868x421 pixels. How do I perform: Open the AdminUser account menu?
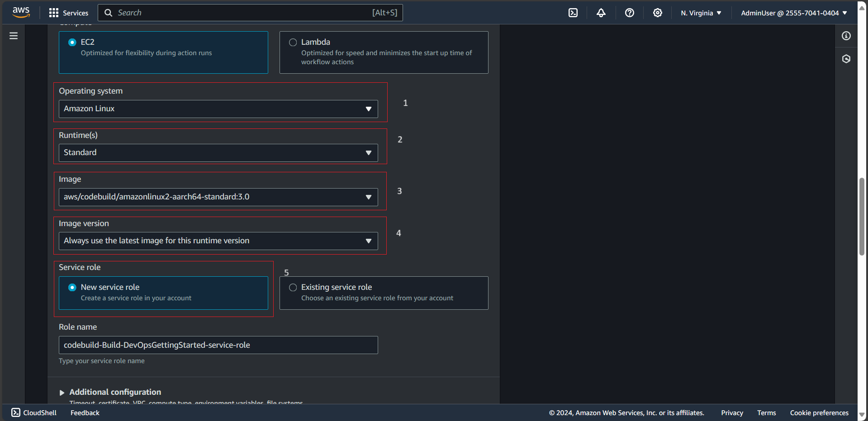coord(794,13)
